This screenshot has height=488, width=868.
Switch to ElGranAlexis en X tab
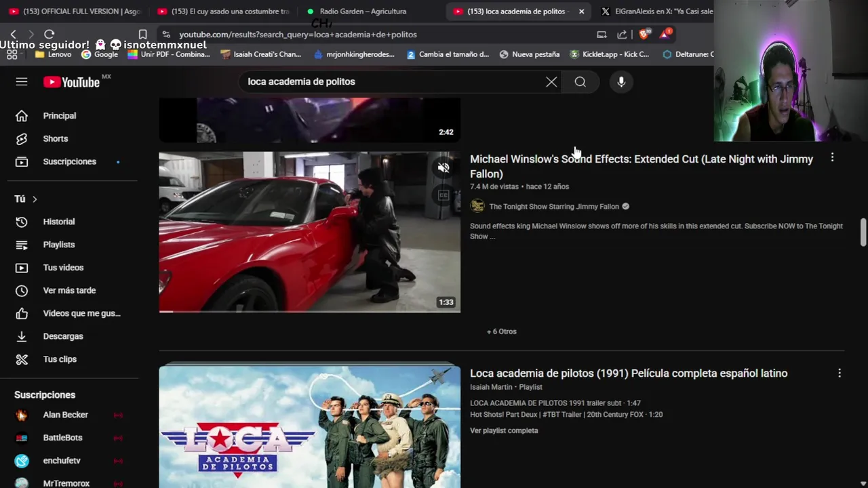[x=656, y=12]
